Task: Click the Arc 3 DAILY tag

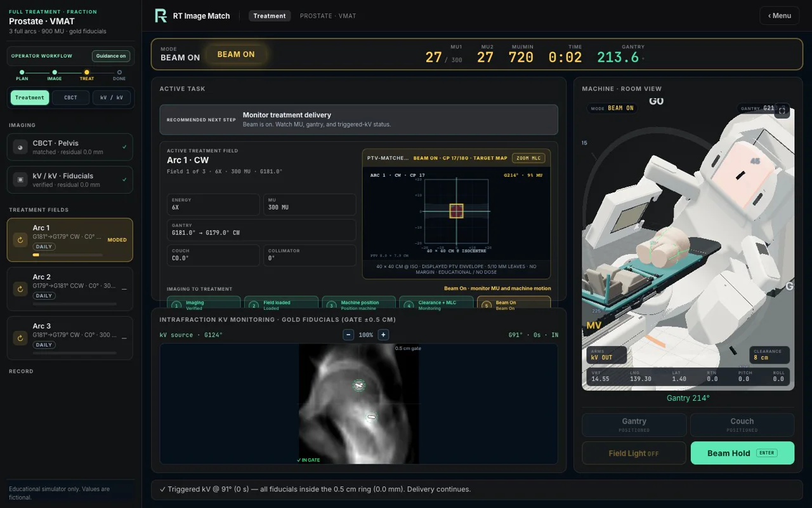Action: (x=44, y=345)
